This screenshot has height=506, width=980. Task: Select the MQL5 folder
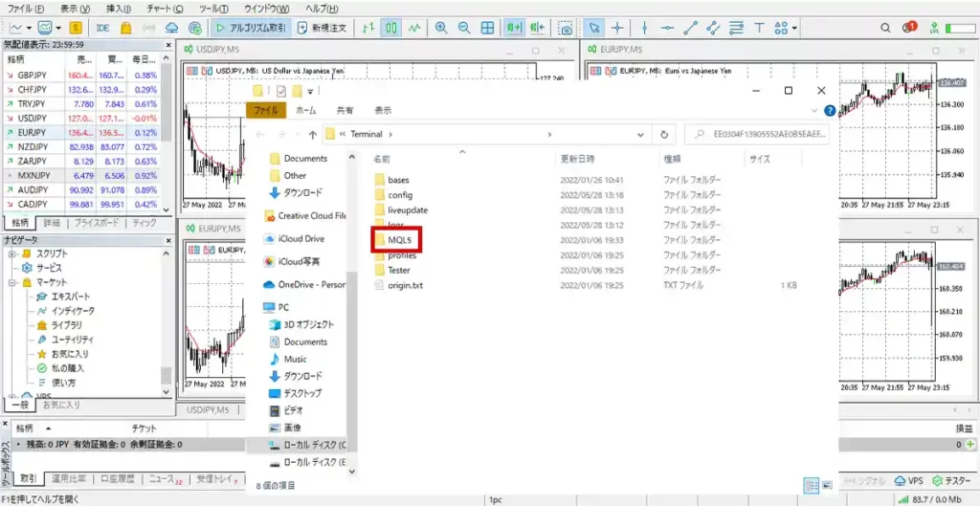[399, 239]
